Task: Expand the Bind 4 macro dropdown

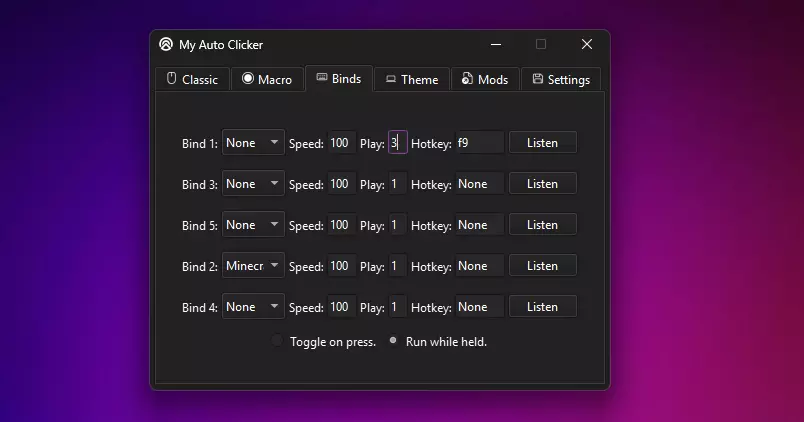Action: tap(253, 306)
